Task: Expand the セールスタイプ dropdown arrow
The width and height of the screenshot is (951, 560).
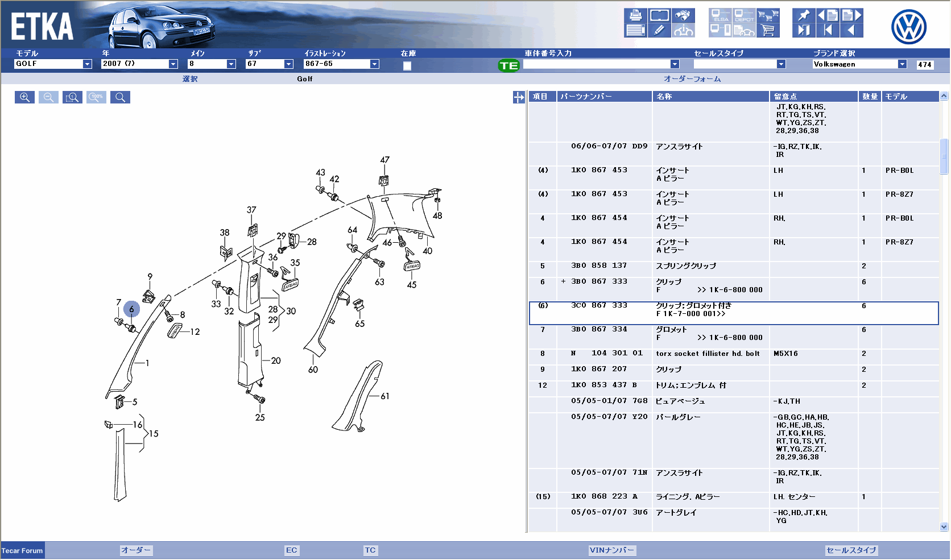Action: pos(781,64)
